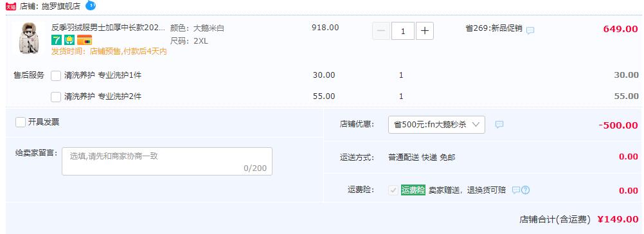This screenshot has width=644, height=234.
Task: Click the orange credit card badge icon
Action: point(84,40)
